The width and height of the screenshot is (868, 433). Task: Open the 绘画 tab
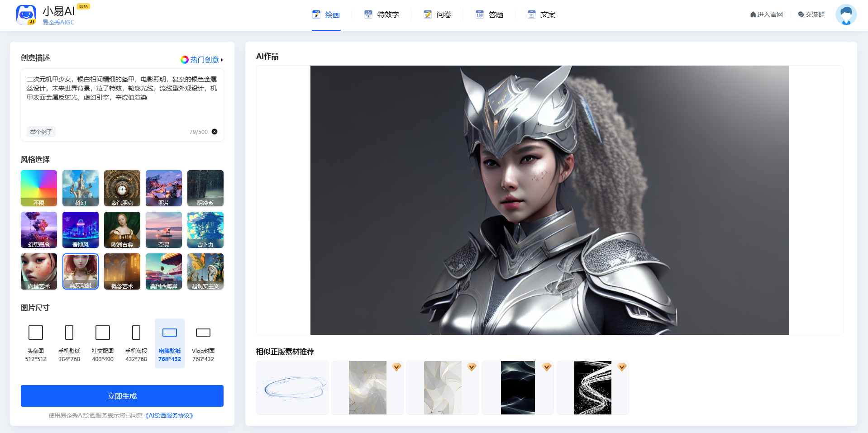pyautogui.click(x=326, y=14)
